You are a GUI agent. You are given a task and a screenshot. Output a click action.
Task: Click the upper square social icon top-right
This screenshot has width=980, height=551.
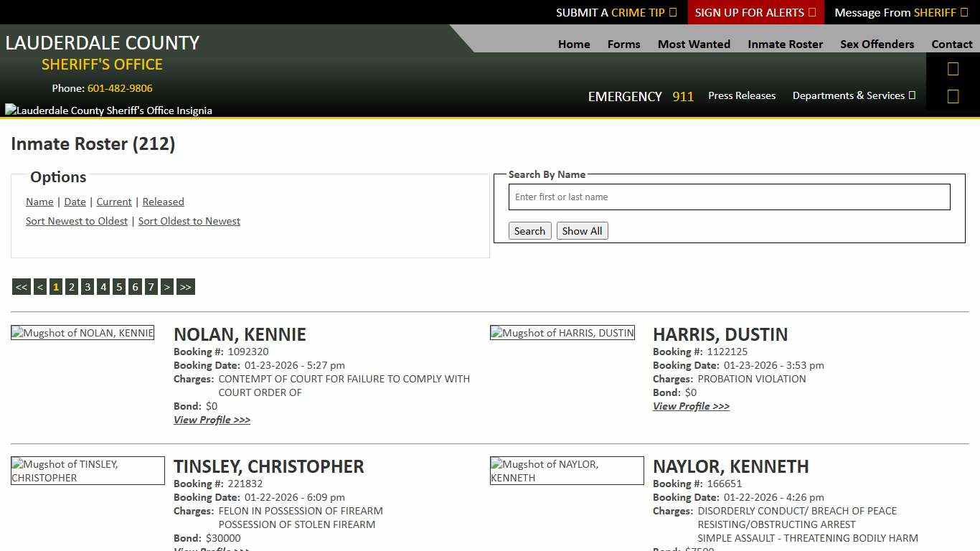953,68
